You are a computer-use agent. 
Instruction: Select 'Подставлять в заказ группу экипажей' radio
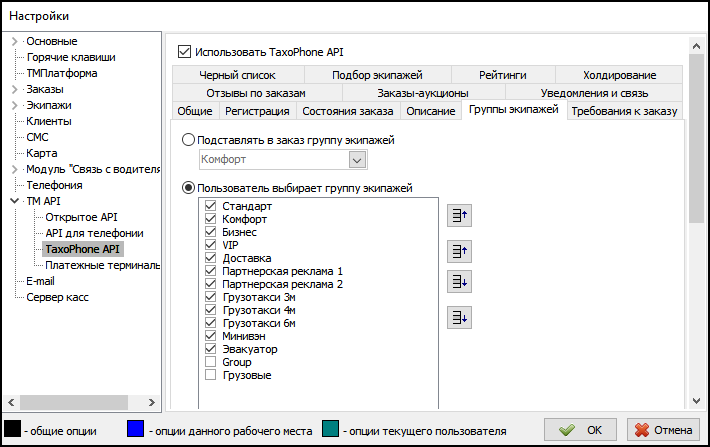(188, 140)
